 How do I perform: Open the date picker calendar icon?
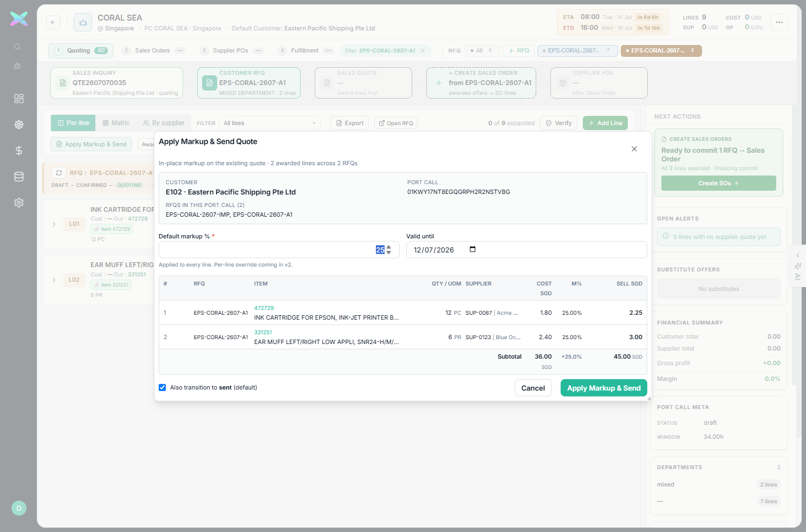coord(472,249)
